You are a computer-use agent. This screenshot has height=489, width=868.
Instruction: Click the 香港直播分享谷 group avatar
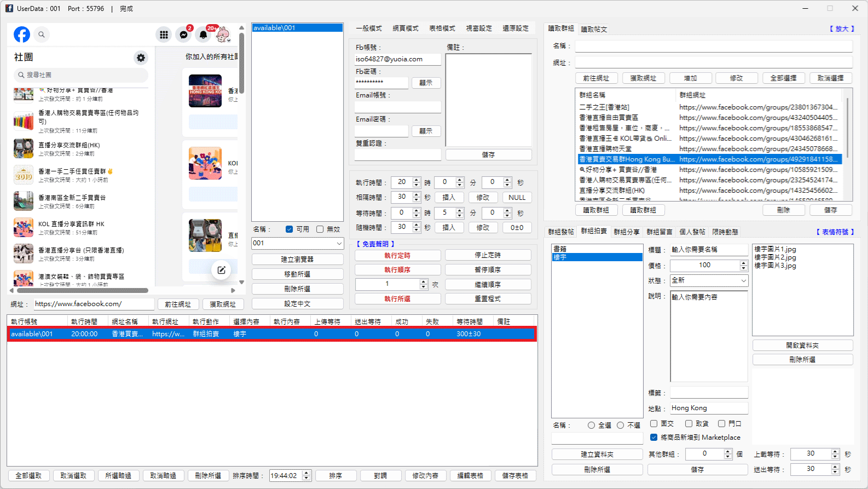coord(24,254)
